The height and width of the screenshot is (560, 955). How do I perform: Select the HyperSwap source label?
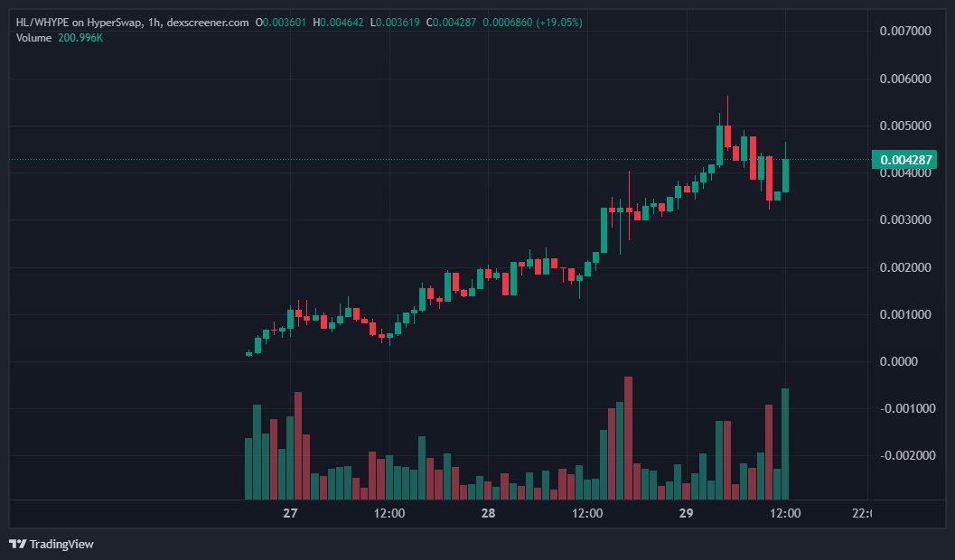115,23
